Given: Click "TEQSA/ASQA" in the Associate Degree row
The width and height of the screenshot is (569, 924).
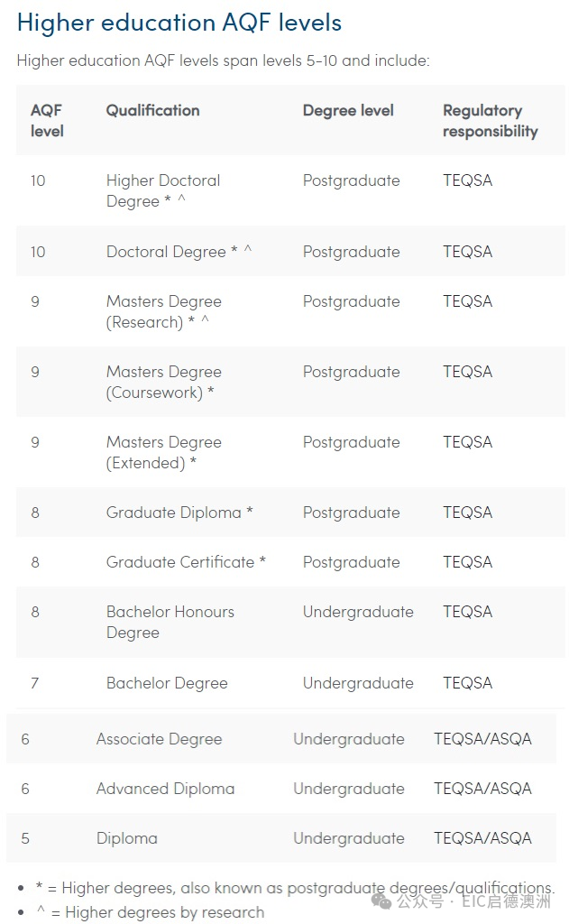Looking at the screenshot, I should (x=482, y=739).
